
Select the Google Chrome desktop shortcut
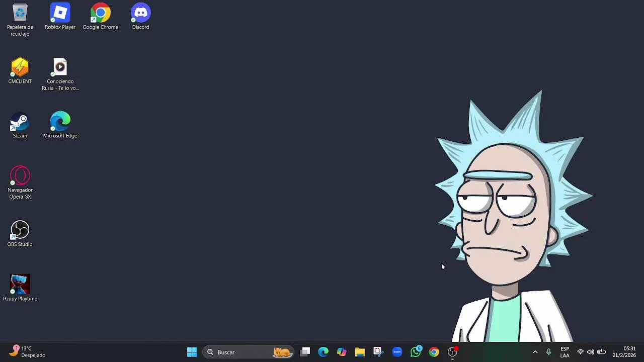(x=100, y=17)
